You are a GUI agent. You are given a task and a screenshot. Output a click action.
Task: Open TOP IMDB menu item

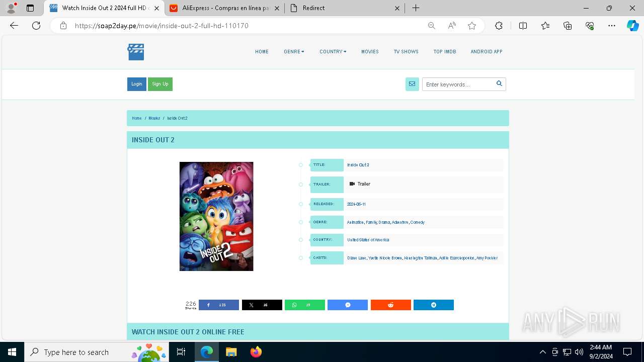pos(445,52)
